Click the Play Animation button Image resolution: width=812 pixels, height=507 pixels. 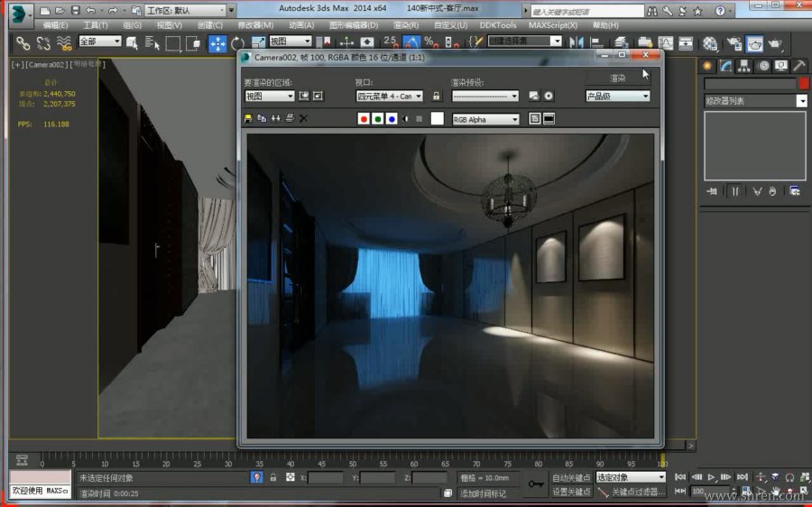(712, 477)
